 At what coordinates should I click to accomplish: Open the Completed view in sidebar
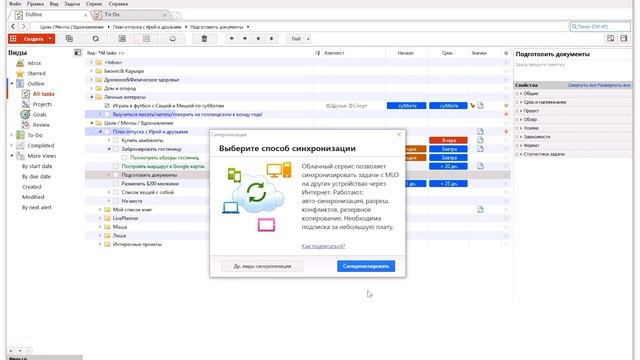[40, 145]
